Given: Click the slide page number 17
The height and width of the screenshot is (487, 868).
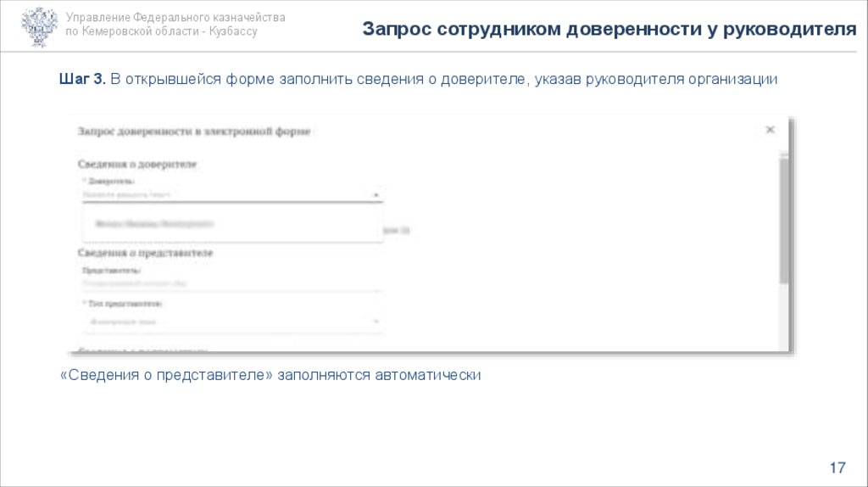Looking at the screenshot, I should click(837, 468).
